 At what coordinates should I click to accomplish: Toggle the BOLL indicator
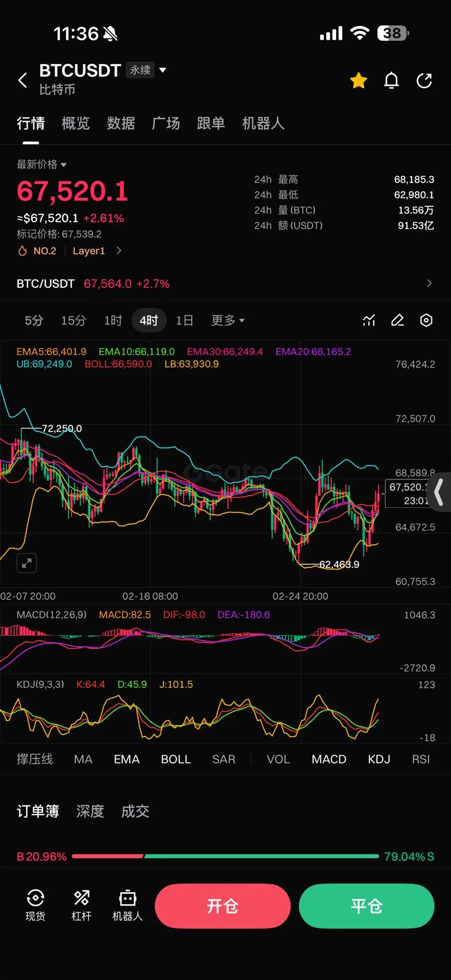click(x=176, y=759)
